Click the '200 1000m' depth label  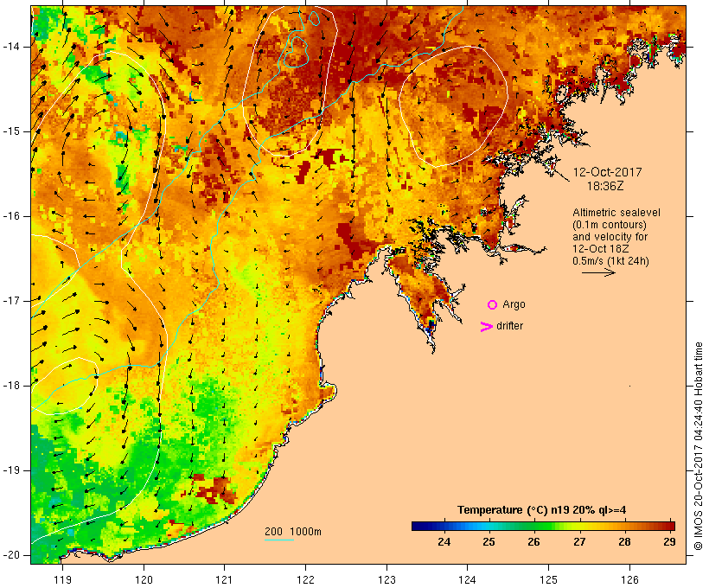coord(293,532)
